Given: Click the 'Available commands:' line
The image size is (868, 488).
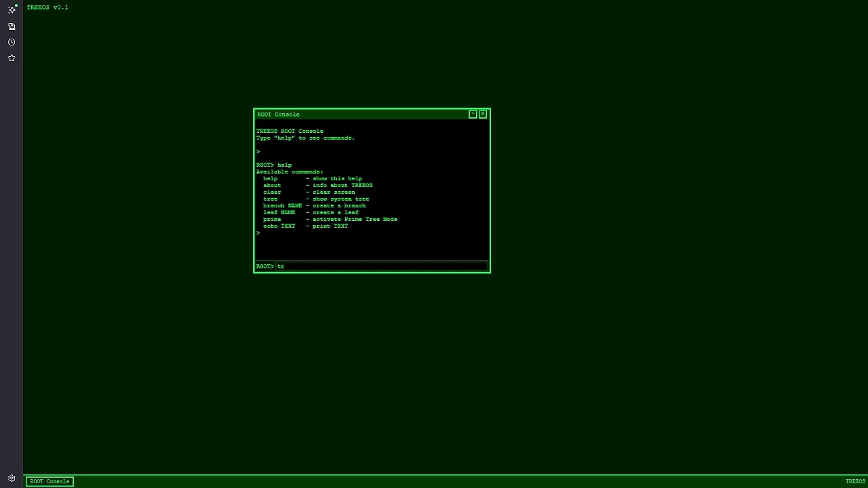Looking at the screenshot, I should 290,171.
